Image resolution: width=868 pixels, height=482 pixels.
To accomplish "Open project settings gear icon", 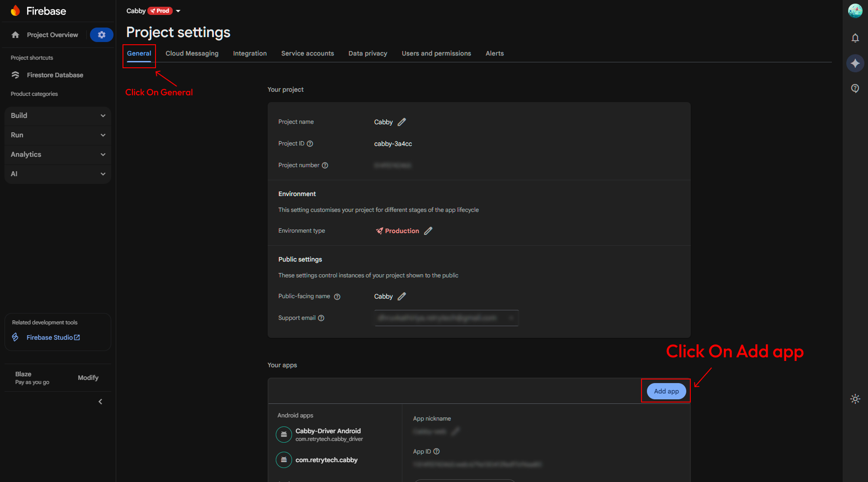I will coord(101,35).
